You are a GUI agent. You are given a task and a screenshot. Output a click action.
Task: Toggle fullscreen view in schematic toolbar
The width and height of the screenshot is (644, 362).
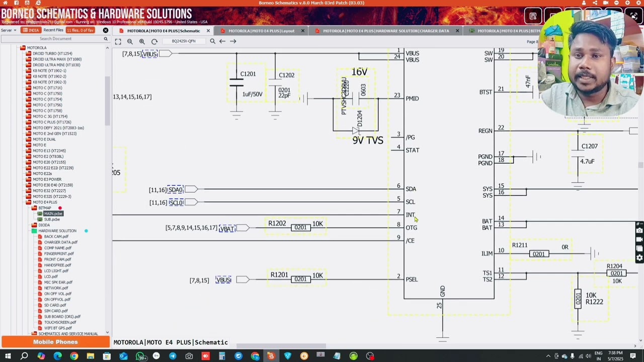pyautogui.click(x=118, y=42)
